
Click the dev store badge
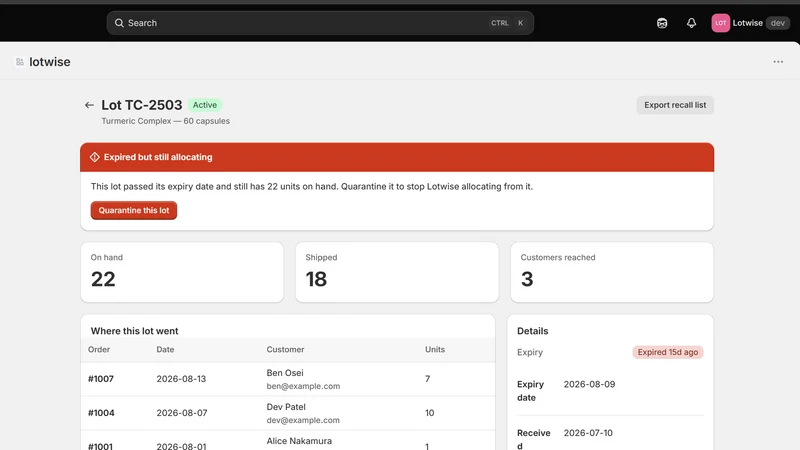[778, 23]
